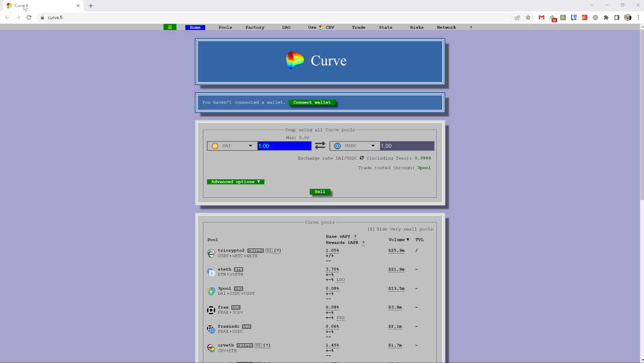Click the LDO rewards link

coord(341,280)
